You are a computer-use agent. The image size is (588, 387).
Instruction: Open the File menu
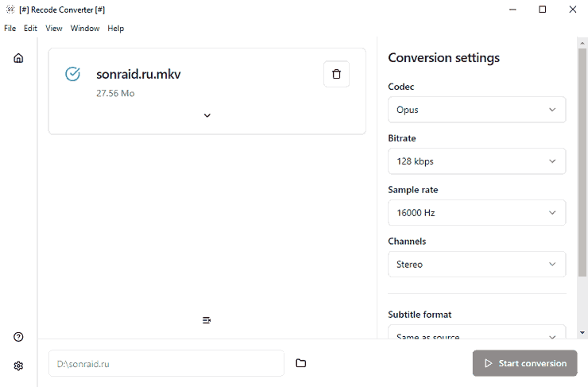10,28
